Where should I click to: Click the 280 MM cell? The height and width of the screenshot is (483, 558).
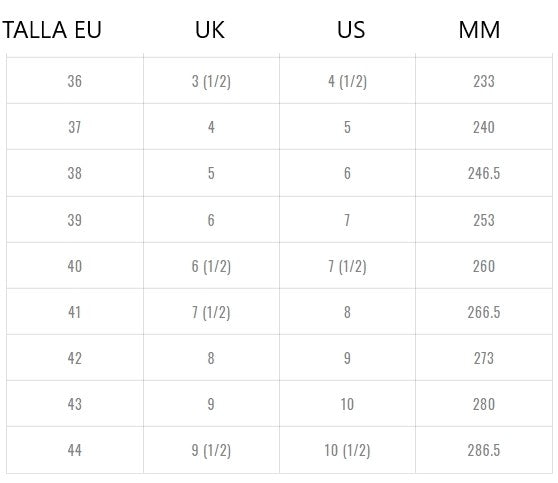click(x=484, y=404)
